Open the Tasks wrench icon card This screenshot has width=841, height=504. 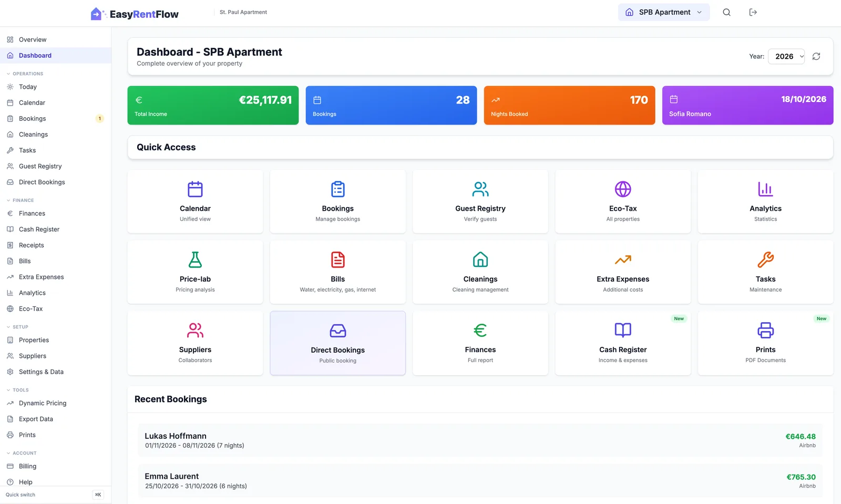765,260
